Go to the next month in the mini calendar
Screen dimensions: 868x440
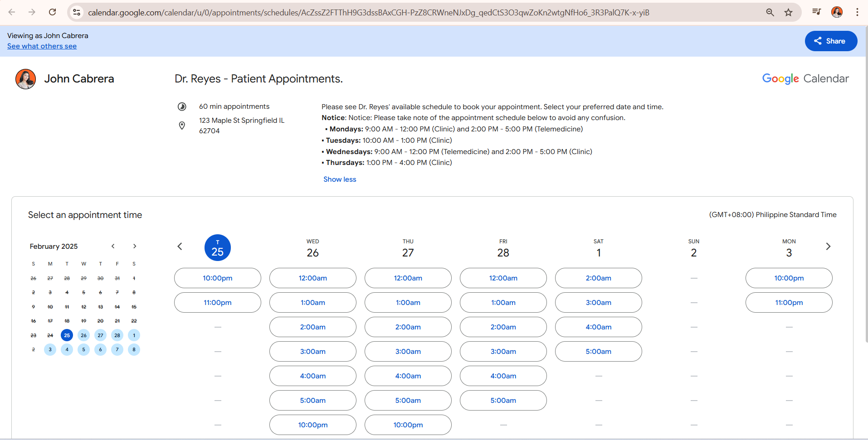135,246
